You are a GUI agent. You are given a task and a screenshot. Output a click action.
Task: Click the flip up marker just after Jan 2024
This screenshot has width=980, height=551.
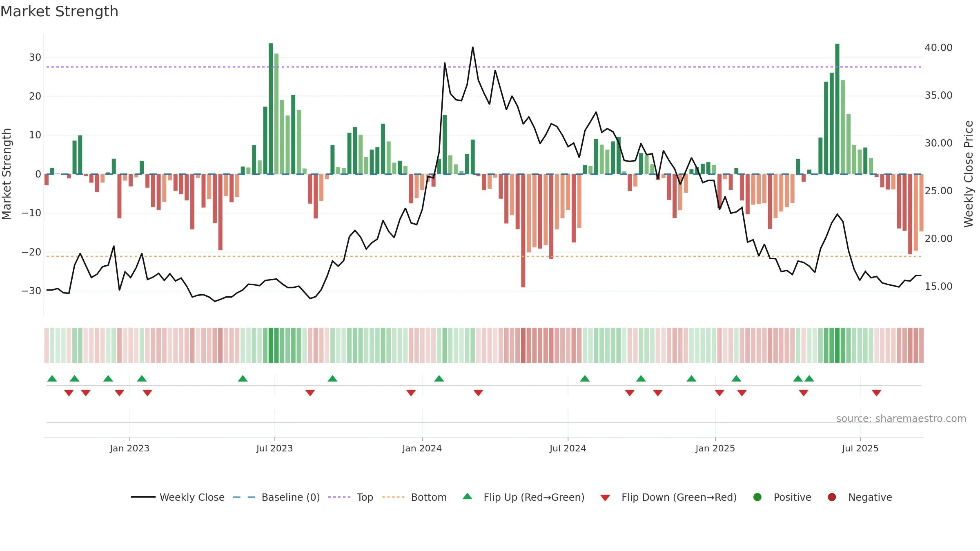click(439, 378)
